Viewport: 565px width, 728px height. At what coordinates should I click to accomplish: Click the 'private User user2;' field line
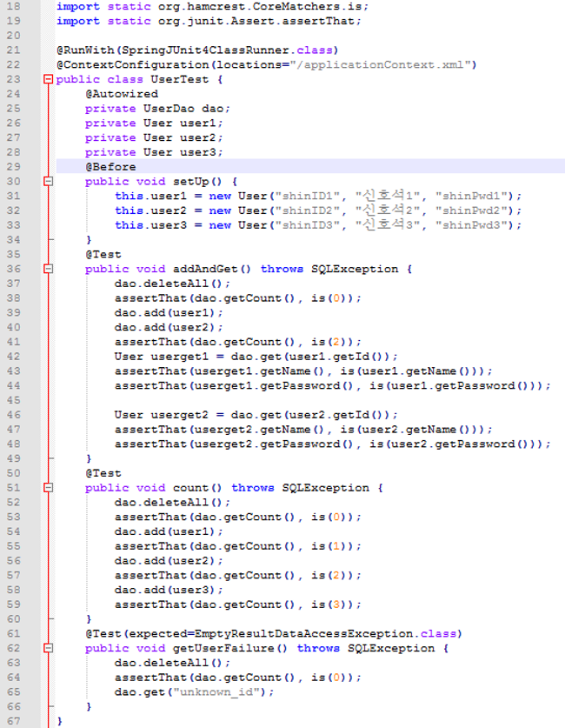[x=154, y=138]
